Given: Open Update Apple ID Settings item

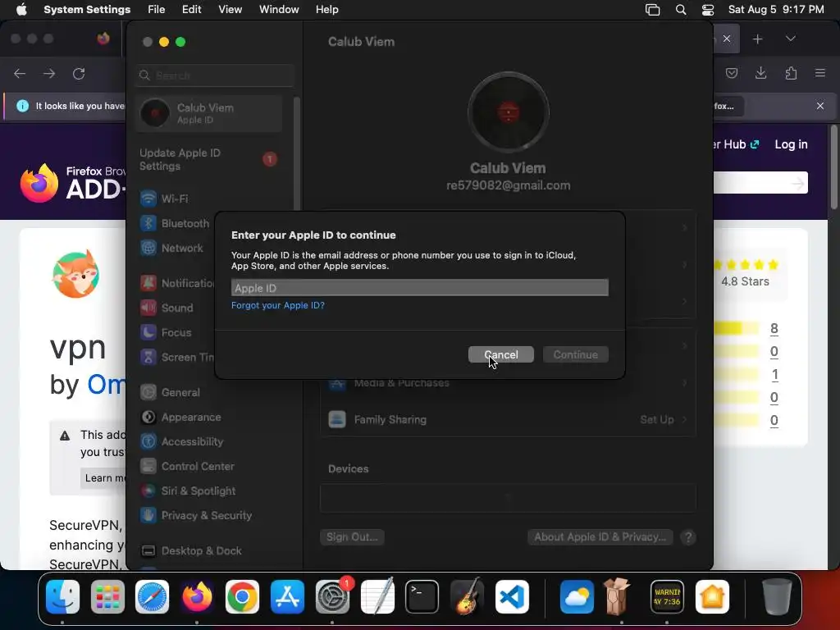Looking at the screenshot, I should [x=209, y=160].
